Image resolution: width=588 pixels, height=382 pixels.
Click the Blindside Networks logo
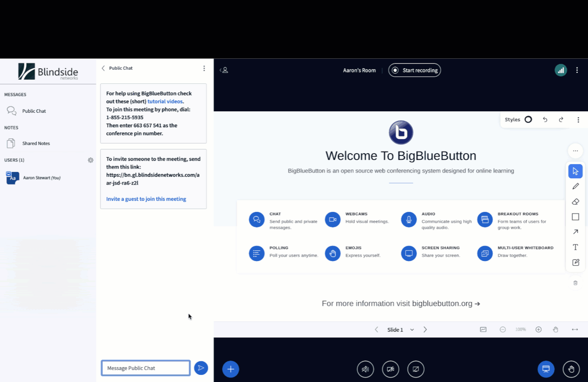pos(48,71)
